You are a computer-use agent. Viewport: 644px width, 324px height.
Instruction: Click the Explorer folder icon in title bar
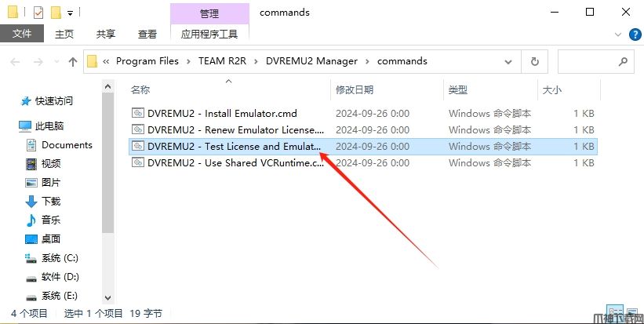tap(13, 13)
